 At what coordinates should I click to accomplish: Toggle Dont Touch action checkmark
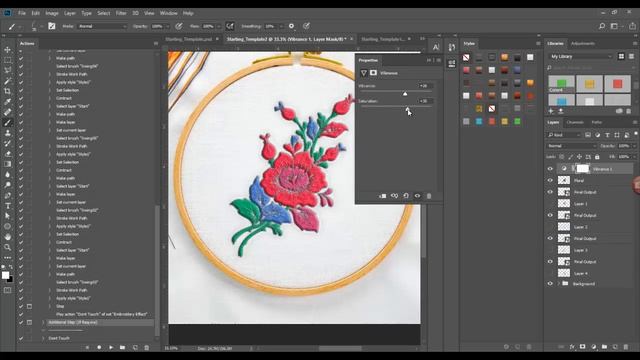[x=21, y=338]
